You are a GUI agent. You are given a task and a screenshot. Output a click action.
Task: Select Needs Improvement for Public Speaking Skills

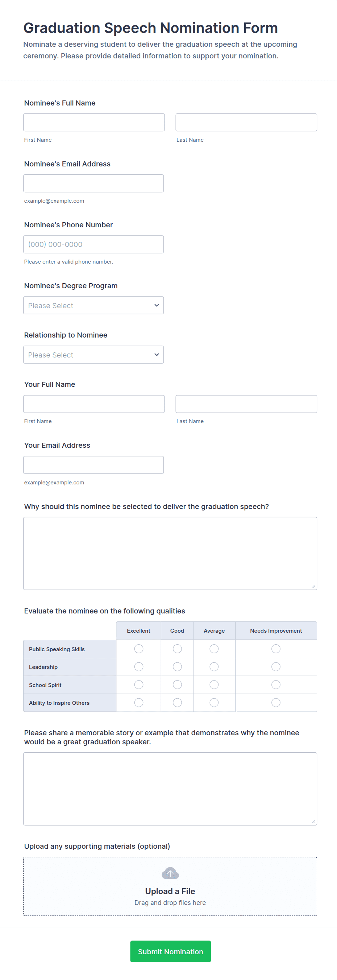click(276, 649)
